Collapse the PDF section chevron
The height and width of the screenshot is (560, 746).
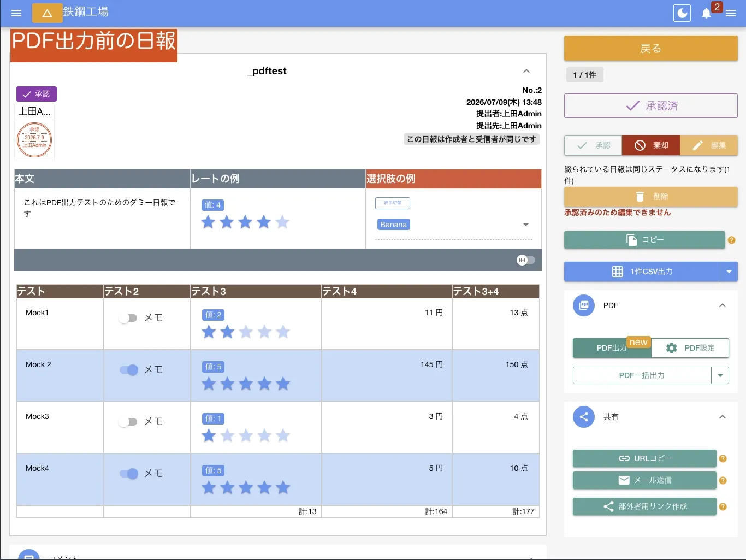click(x=723, y=305)
